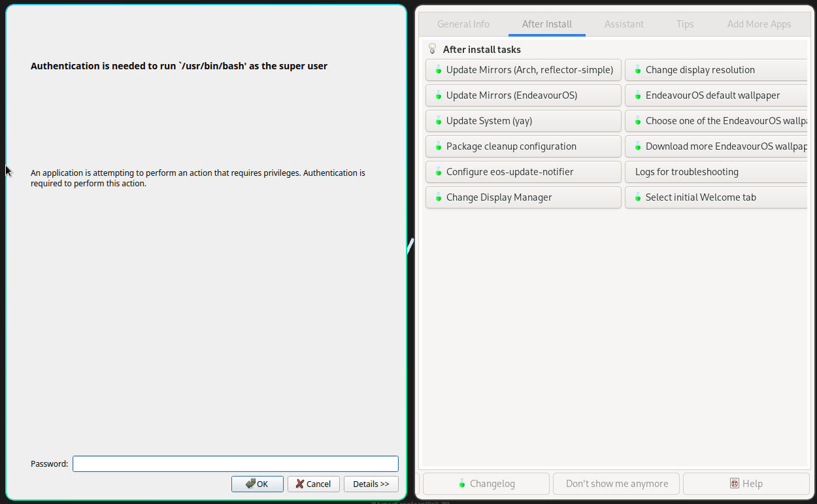
Task: Download more EndeavourOS wallpapers
Action: (x=716, y=146)
